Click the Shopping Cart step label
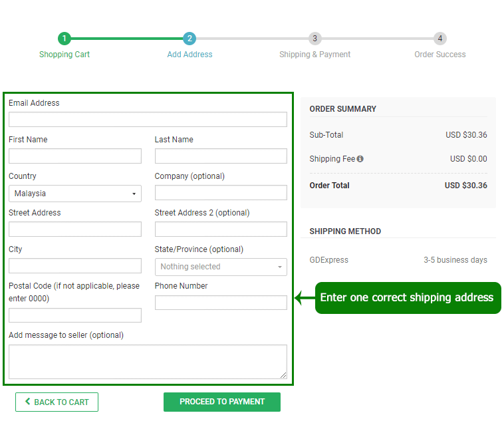 pyautogui.click(x=64, y=55)
